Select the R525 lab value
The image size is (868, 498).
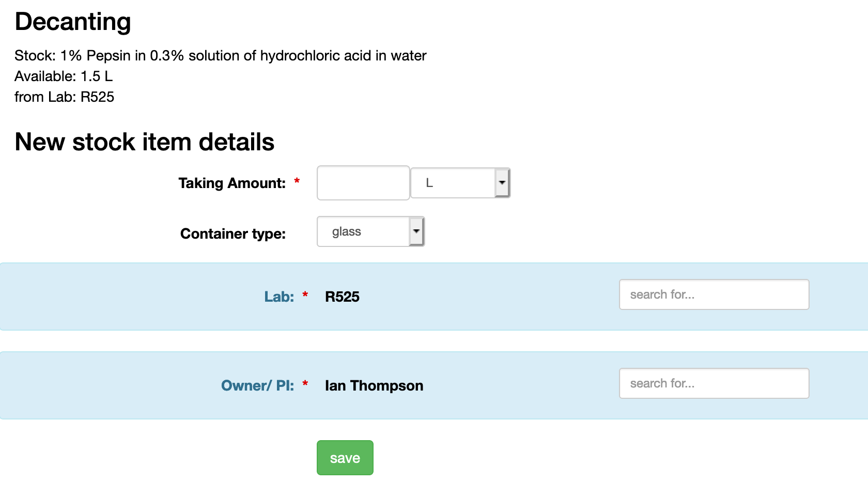342,297
